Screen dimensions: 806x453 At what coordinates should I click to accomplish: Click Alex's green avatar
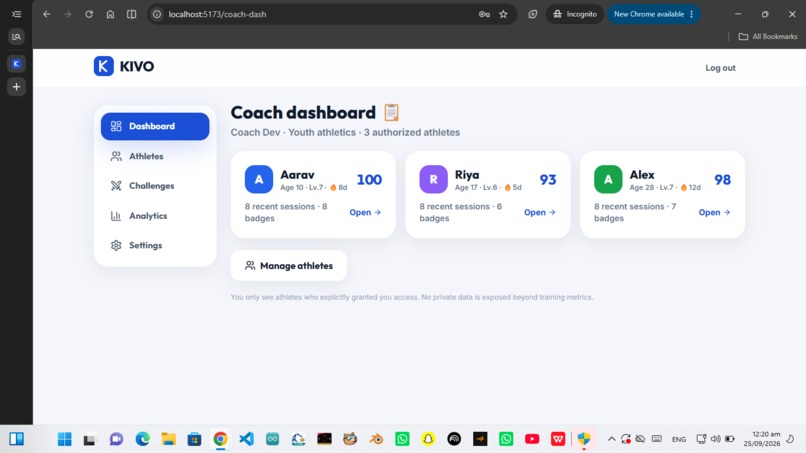tap(608, 179)
